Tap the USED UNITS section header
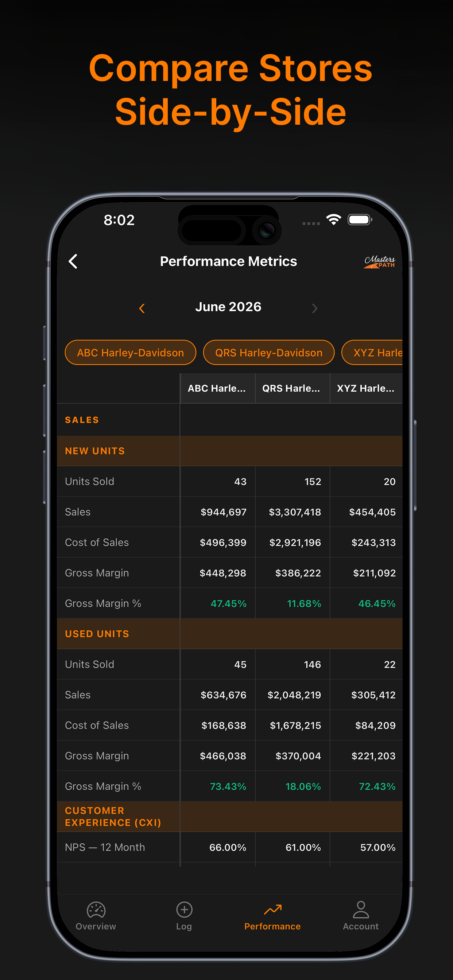This screenshot has width=453, height=980. click(229, 634)
